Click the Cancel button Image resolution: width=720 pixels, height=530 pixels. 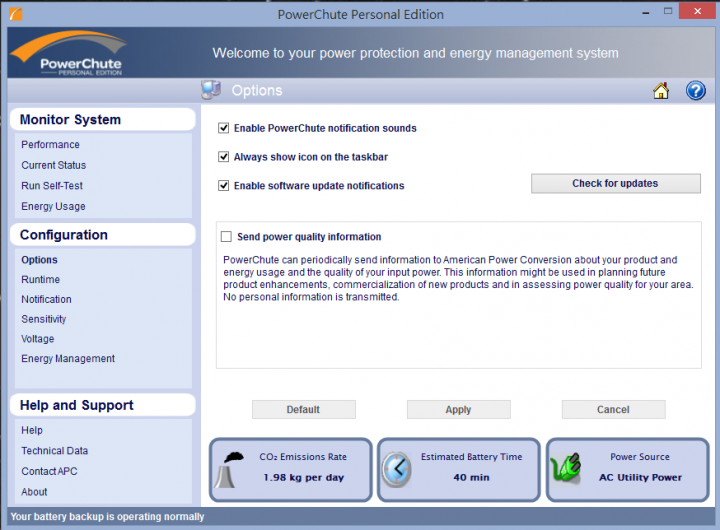(613, 409)
